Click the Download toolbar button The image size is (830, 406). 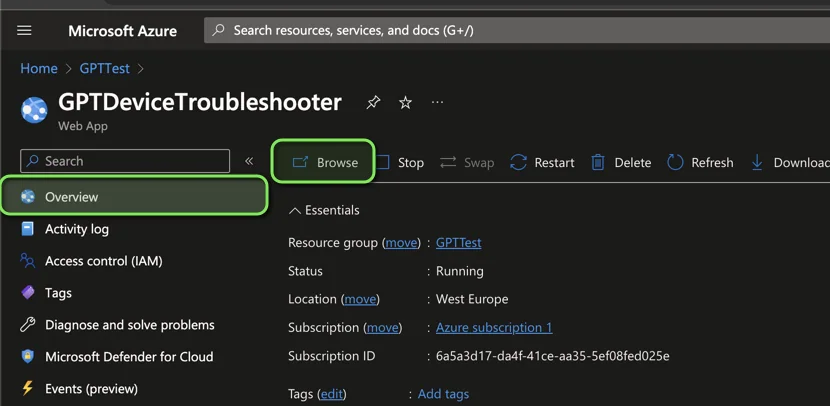pyautogui.click(x=790, y=163)
